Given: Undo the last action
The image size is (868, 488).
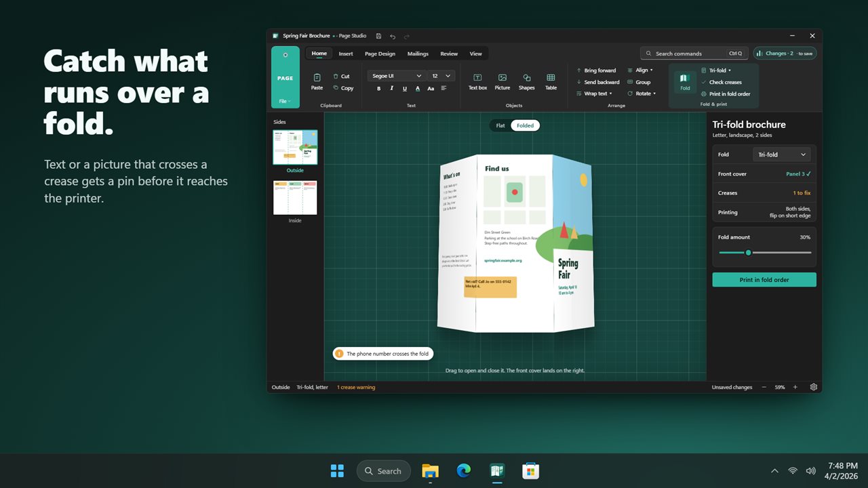Looking at the screenshot, I should click(393, 36).
